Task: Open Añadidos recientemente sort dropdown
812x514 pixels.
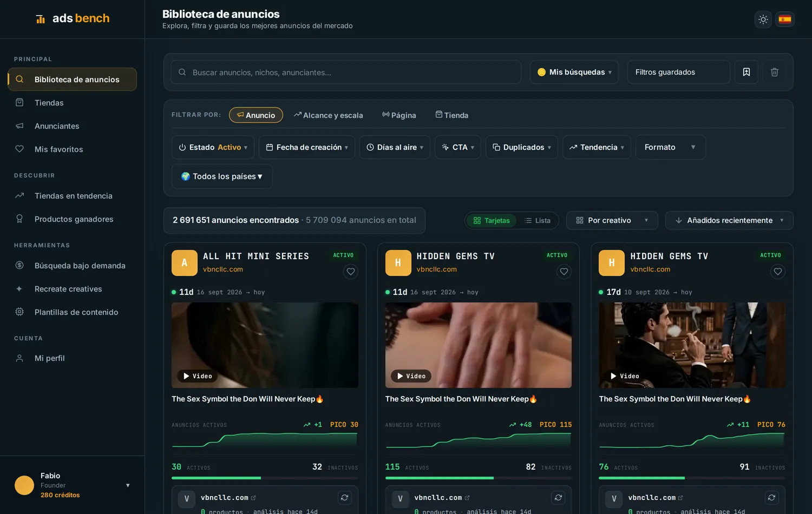Action: [729, 220]
